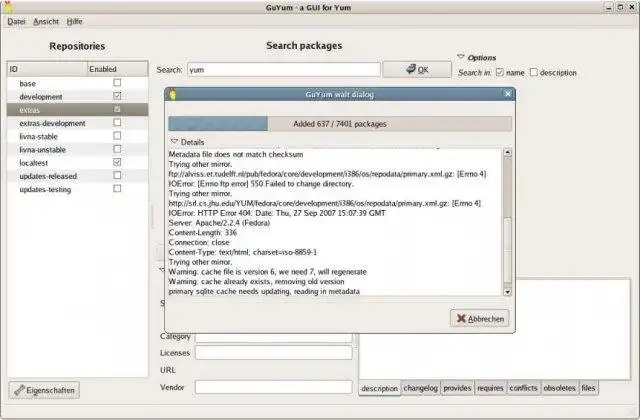Click the Search text field containing yum
640x420 pixels.
tap(284, 70)
